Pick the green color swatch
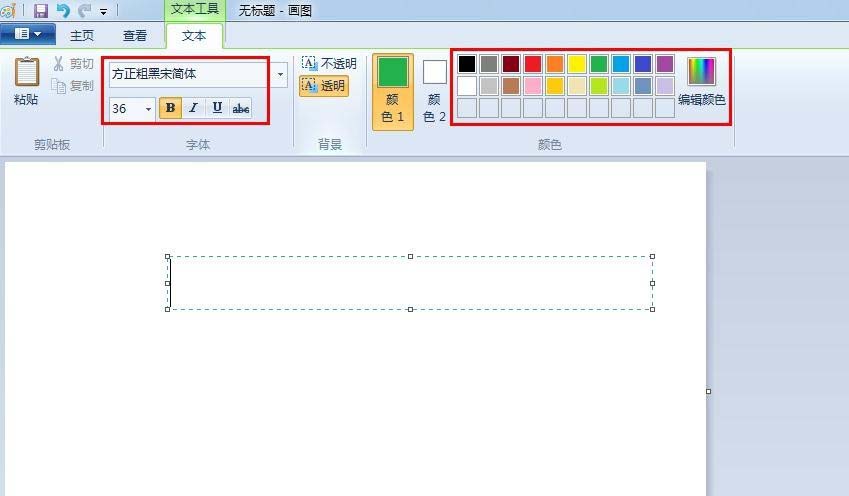 tap(599, 64)
